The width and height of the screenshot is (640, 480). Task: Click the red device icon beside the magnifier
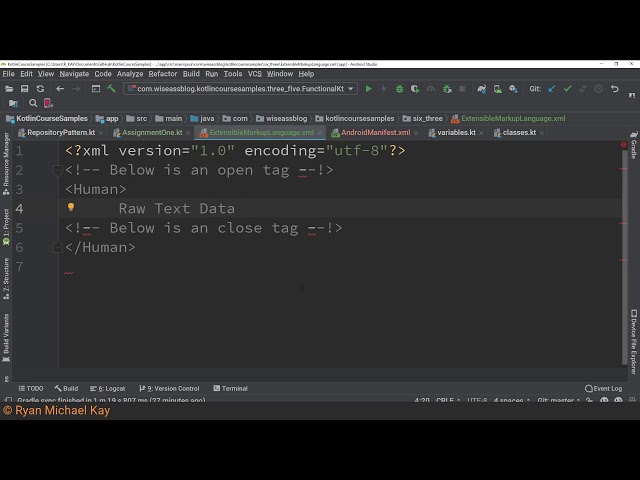[48, 103]
